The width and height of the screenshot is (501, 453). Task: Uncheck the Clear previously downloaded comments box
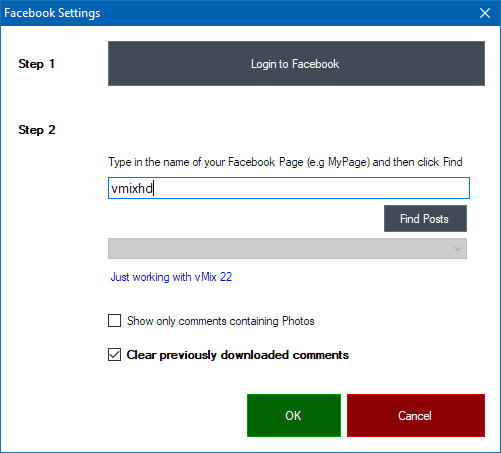[114, 355]
